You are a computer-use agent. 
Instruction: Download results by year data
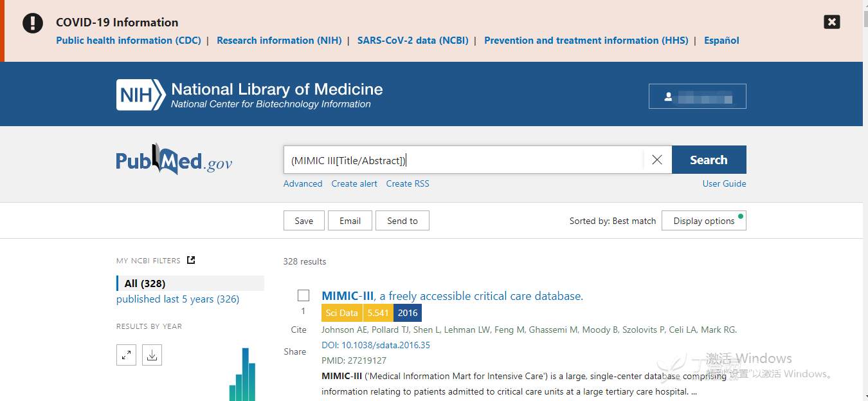[x=152, y=355]
